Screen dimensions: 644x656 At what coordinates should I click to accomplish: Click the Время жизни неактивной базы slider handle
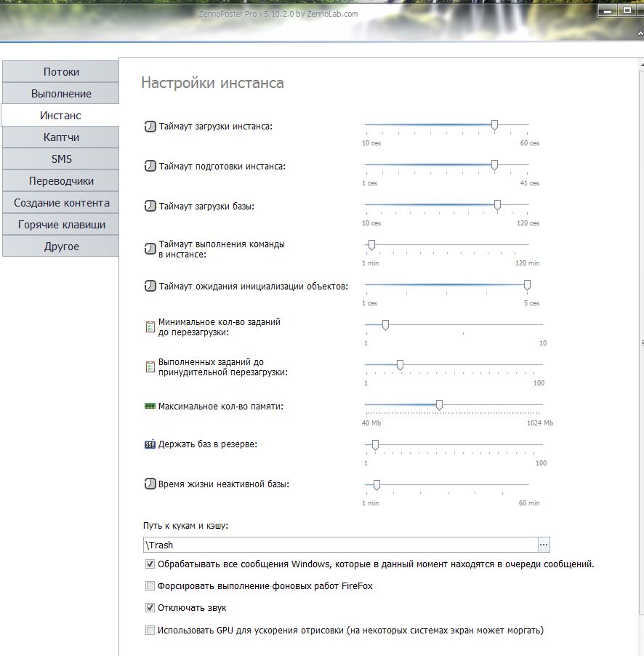tap(377, 484)
